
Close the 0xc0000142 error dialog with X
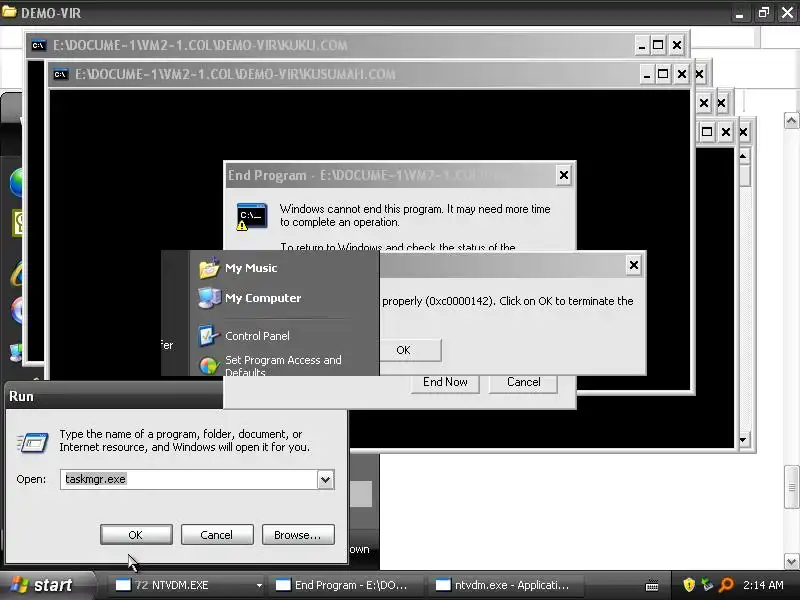[633, 265]
